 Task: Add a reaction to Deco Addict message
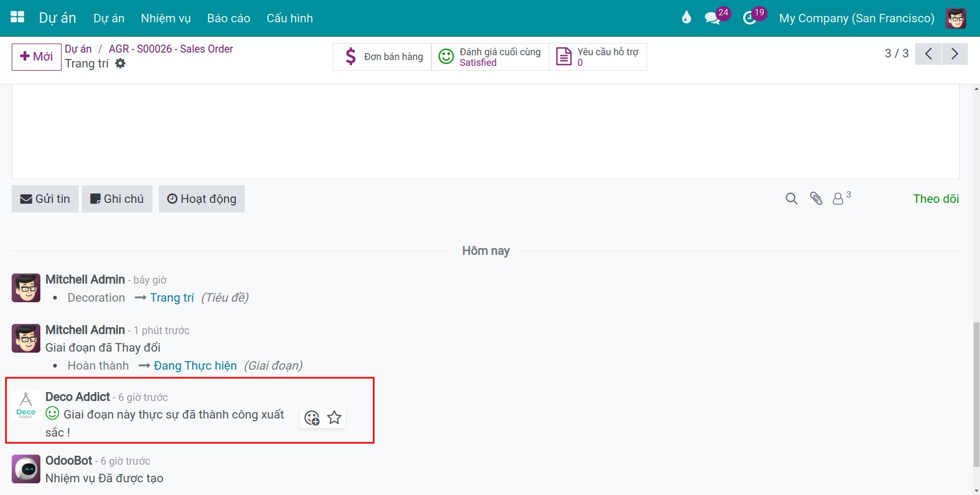[x=312, y=418]
